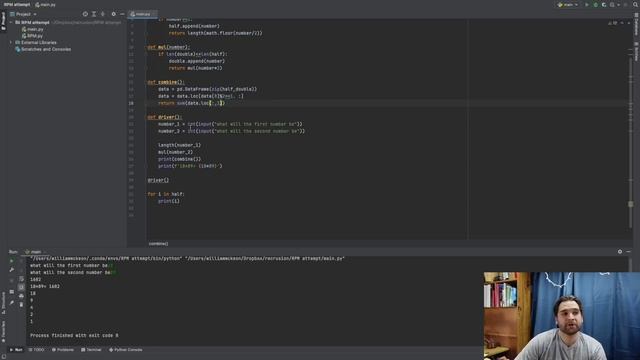The height and width of the screenshot is (360, 640).
Task: Collapse the RPM attempt project folder
Action: [11, 22]
